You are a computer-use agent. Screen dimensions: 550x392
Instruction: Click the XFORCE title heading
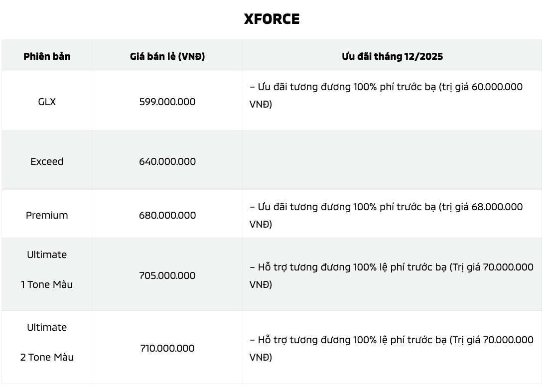[272, 19]
